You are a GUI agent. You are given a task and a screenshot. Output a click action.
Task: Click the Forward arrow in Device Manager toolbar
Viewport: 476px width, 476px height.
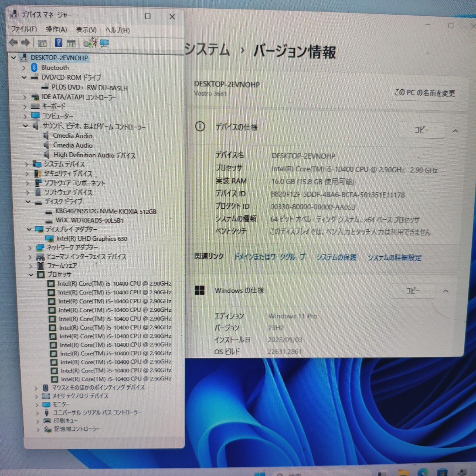[x=26, y=42]
